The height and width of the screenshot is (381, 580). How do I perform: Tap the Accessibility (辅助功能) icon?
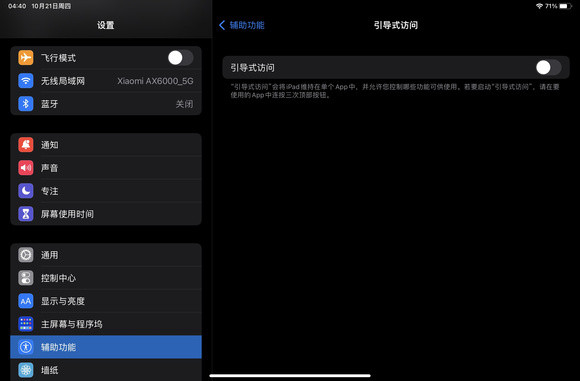pos(26,347)
